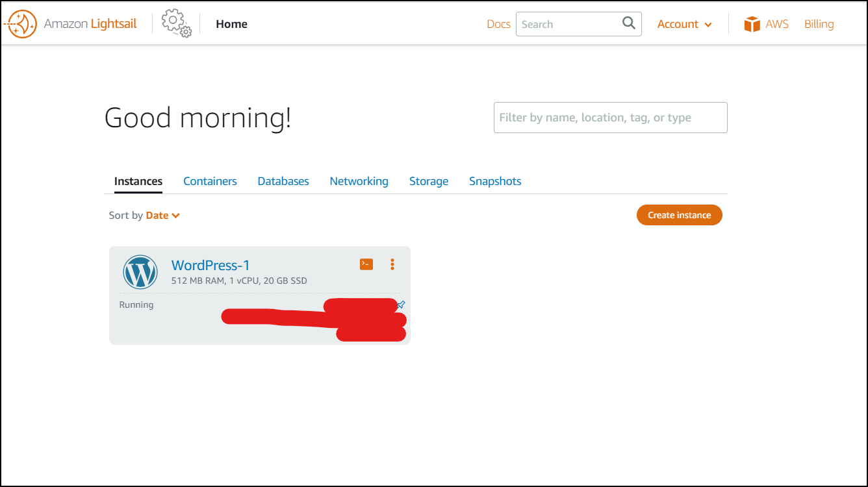868x487 pixels.
Task: Click the WordPress logo on instance card
Action: 140,272
